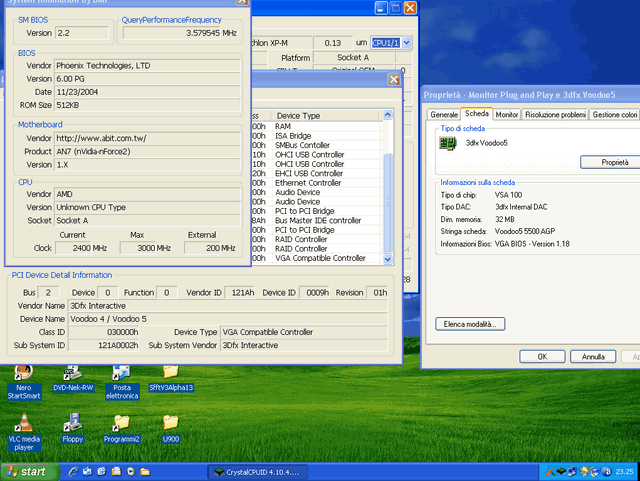Open the DVD-Nek-RW desktop shortcut
Viewport: 640px width, 481px height.
point(73,379)
